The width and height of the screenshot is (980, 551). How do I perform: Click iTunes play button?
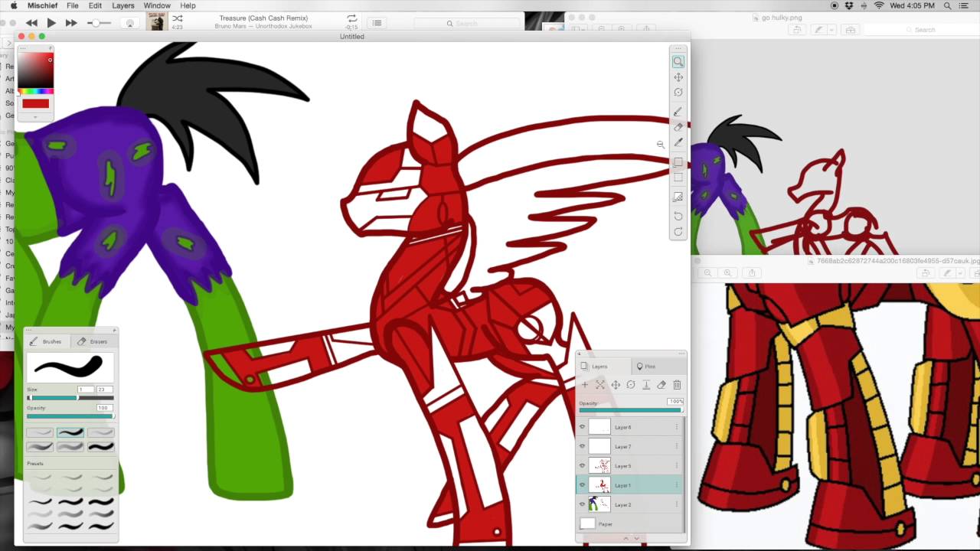click(51, 23)
